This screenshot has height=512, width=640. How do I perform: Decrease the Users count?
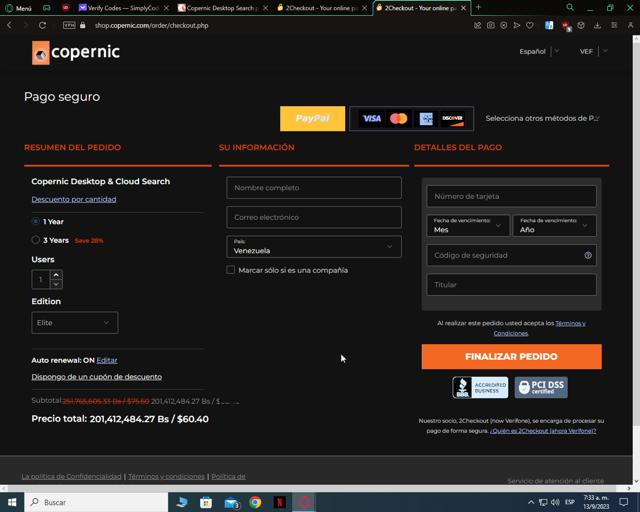point(56,284)
